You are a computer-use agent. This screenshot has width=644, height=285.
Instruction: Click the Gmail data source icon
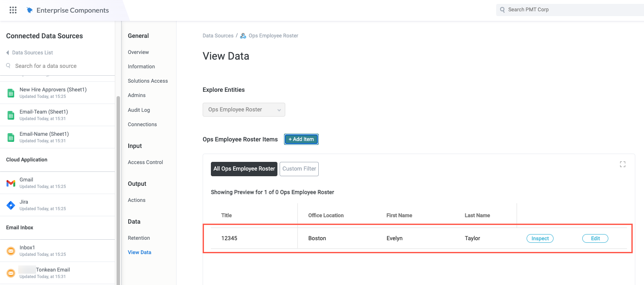(11, 183)
